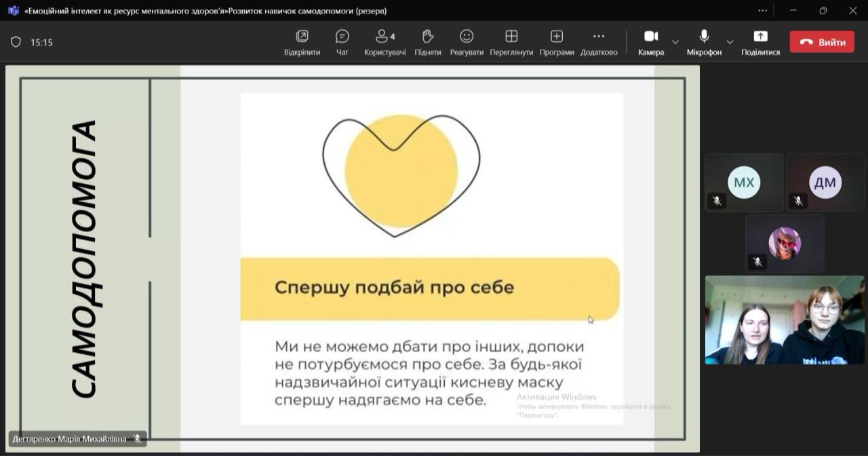The image size is (868, 456).
Task: Open the Програми apps panel
Action: pyautogui.click(x=556, y=42)
